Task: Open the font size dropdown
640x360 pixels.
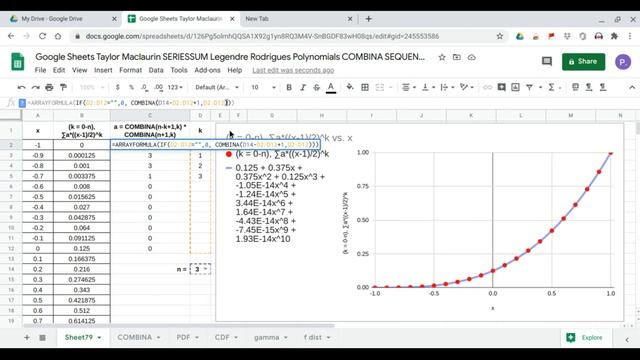Action: click(x=263, y=87)
